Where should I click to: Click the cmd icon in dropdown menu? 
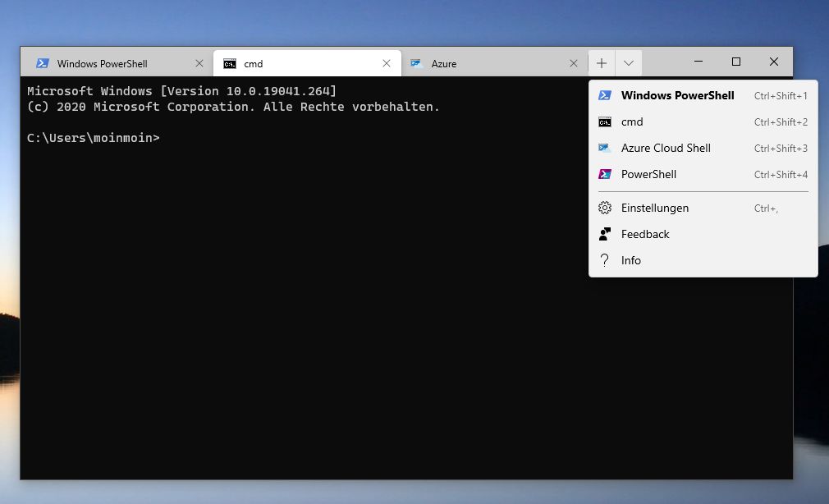click(x=605, y=122)
